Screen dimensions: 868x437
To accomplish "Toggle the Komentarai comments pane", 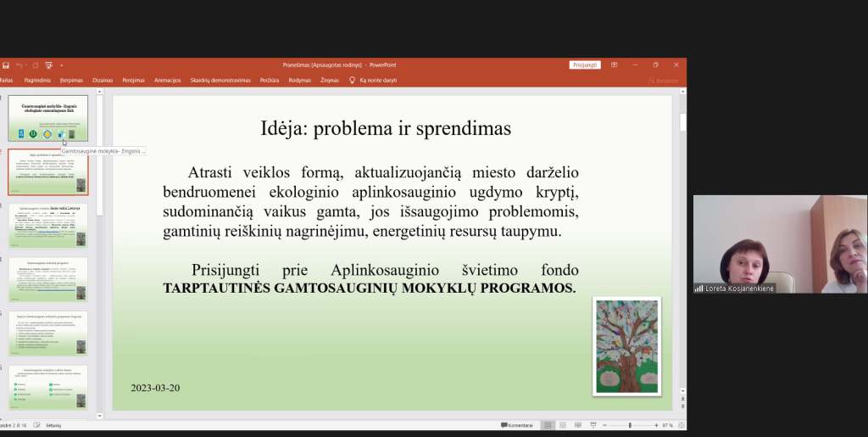I will 517,425.
